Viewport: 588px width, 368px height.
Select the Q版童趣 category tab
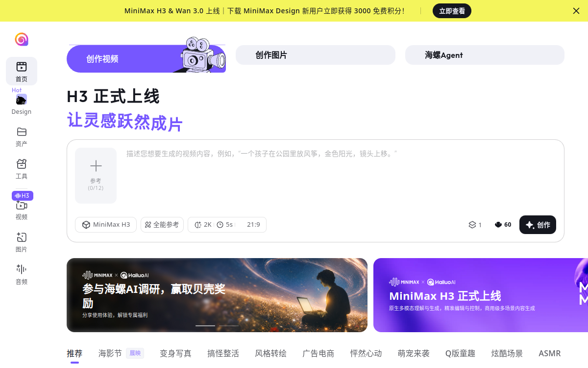[x=460, y=353]
